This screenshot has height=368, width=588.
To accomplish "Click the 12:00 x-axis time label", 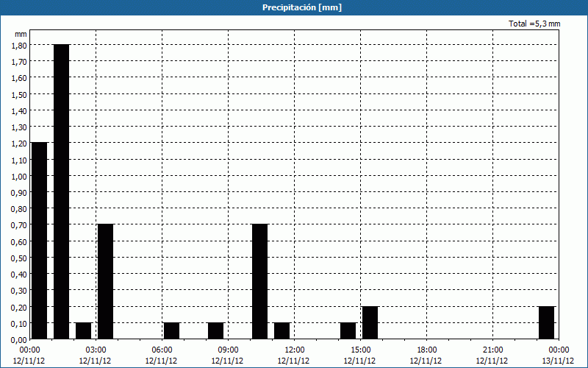I will (295, 350).
